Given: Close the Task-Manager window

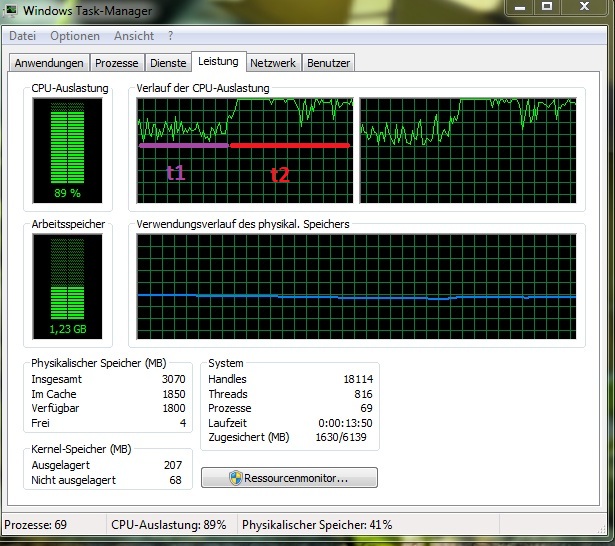Looking at the screenshot, I should (x=584, y=7).
